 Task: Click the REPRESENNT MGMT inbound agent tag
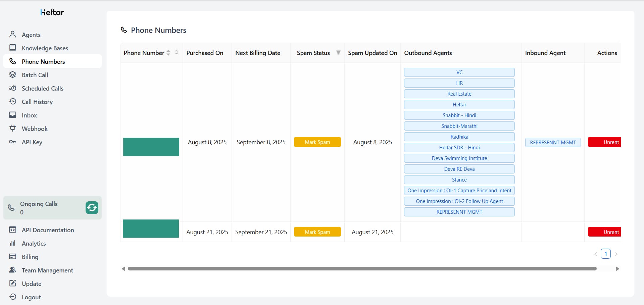click(553, 142)
